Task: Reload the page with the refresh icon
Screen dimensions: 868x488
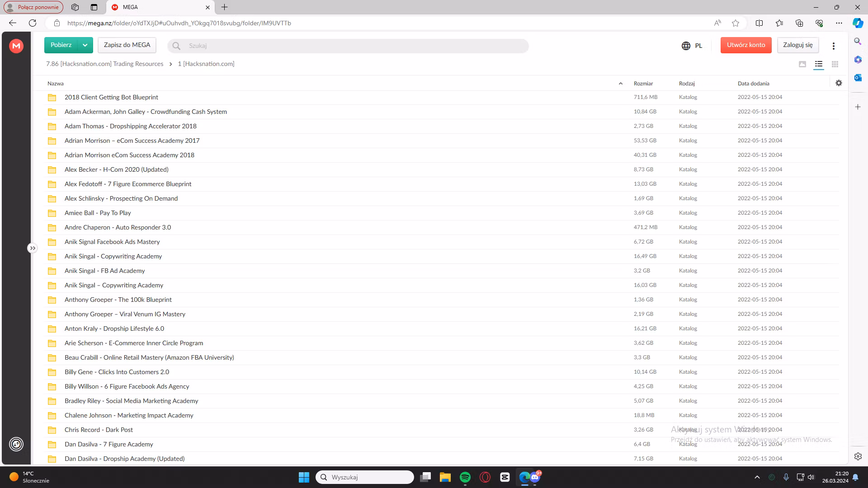Action: (33, 23)
